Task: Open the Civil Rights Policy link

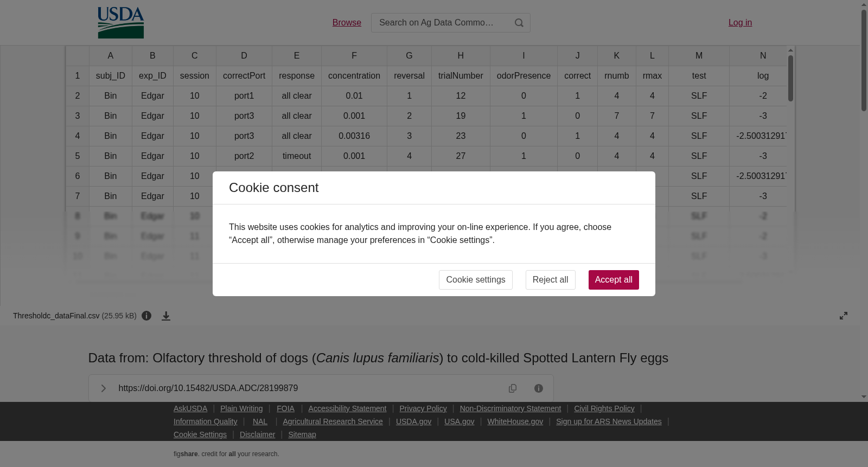Action: [x=604, y=408]
